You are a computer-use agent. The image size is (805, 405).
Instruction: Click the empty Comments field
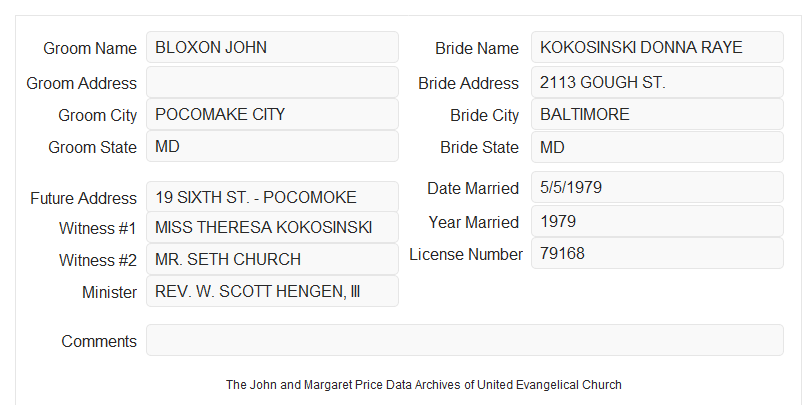click(x=465, y=340)
